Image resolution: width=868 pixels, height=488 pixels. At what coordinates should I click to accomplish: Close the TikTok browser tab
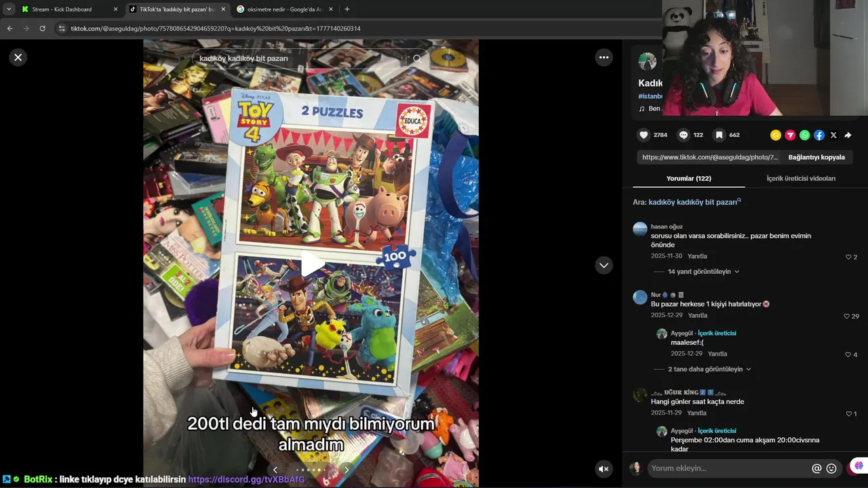(x=224, y=9)
